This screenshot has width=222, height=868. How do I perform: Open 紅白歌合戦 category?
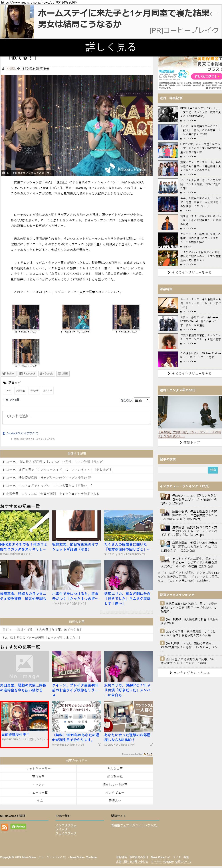(115, 777)
